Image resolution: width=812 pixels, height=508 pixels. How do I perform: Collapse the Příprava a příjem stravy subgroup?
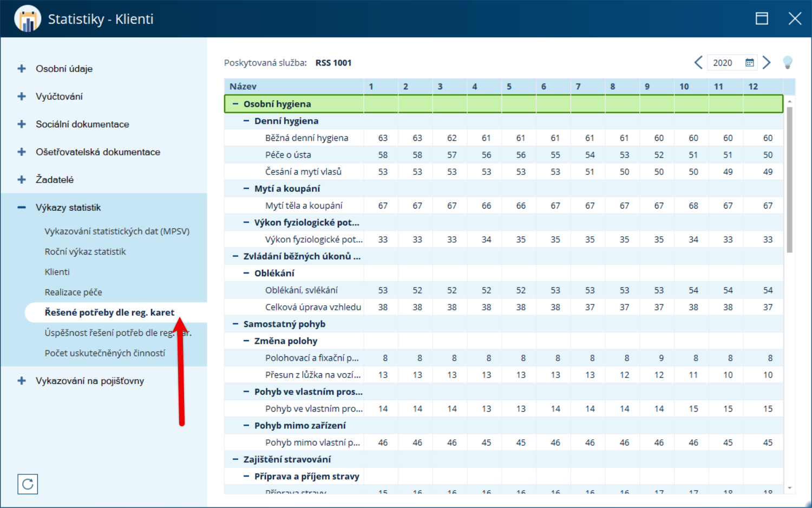pyautogui.click(x=246, y=476)
